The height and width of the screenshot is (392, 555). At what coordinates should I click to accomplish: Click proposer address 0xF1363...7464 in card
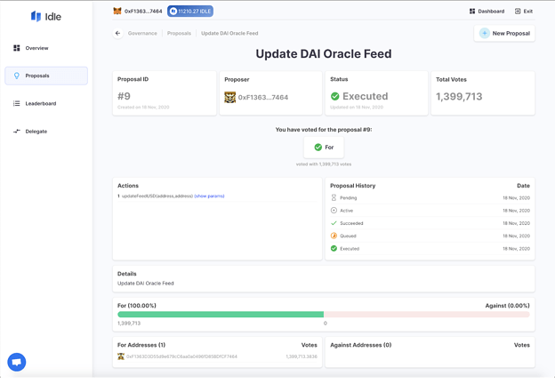pos(263,97)
